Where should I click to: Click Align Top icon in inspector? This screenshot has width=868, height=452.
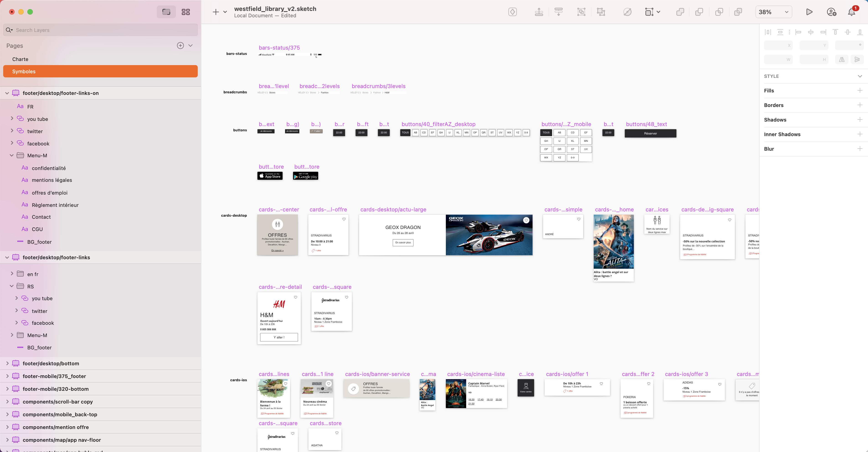tap(835, 32)
